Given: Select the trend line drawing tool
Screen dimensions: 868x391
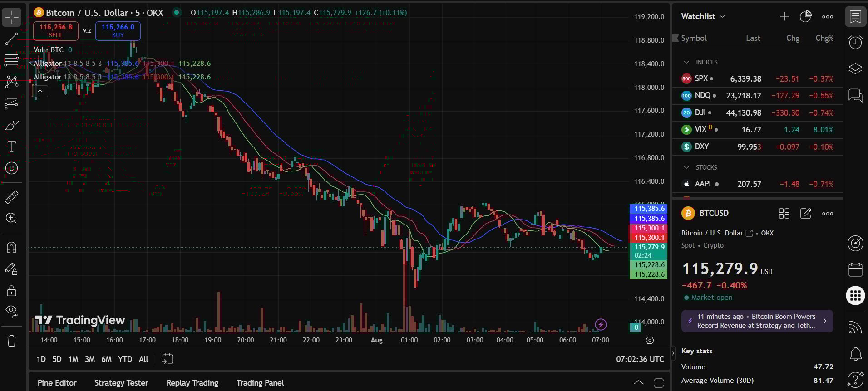Looking at the screenshot, I should click(x=11, y=39).
